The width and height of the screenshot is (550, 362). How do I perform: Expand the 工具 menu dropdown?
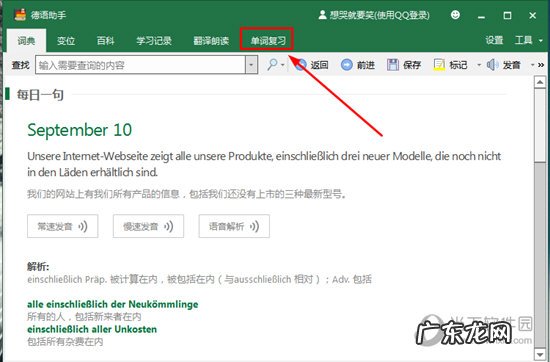coord(540,41)
